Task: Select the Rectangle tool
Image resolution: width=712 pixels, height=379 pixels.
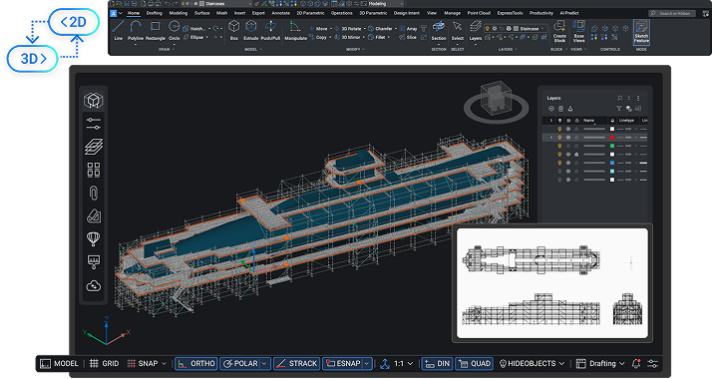Action: pos(155,31)
